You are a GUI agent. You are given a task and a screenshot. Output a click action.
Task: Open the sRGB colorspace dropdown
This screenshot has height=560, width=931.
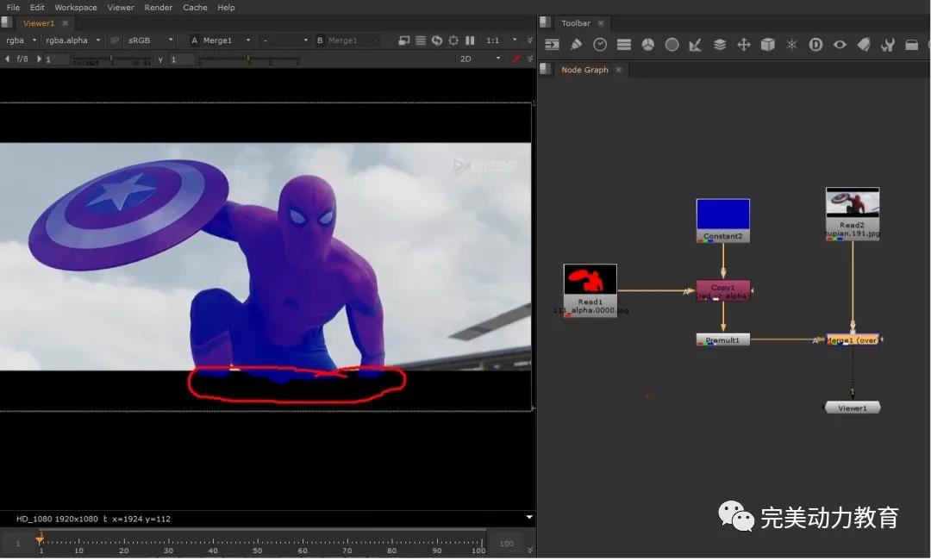click(150, 40)
